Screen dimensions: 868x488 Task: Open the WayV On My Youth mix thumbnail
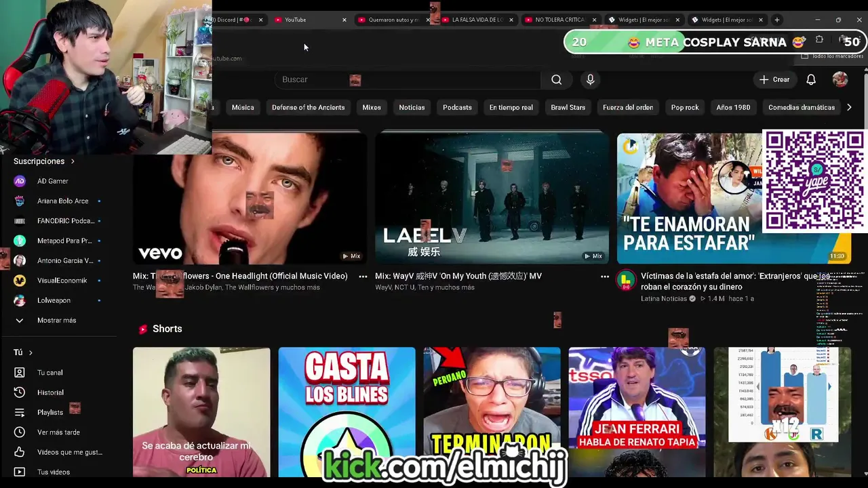coord(492,198)
